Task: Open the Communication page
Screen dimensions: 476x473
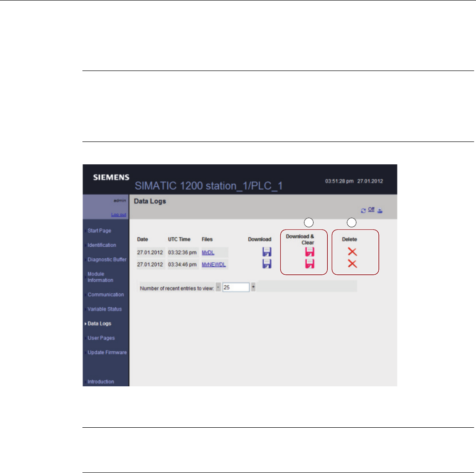Action: (106, 294)
